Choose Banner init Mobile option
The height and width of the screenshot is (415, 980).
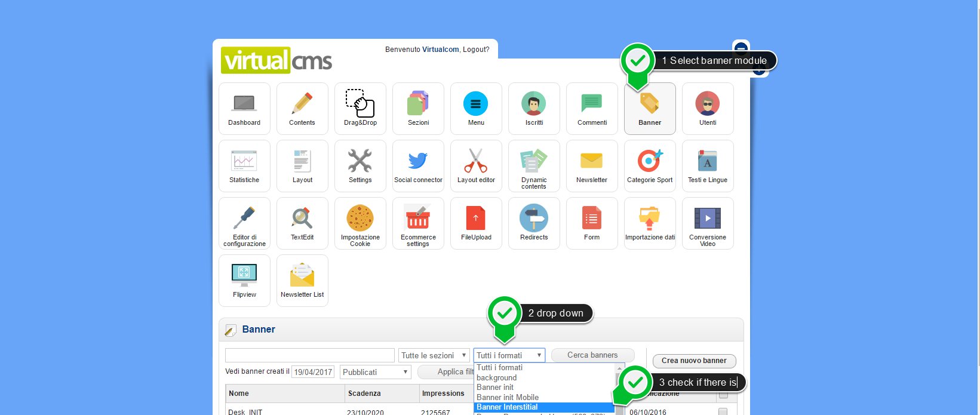click(508, 397)
